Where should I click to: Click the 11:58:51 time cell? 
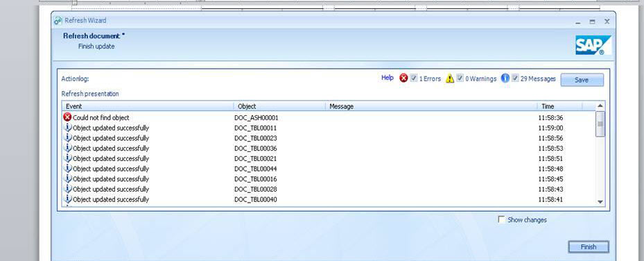[550, 159]
